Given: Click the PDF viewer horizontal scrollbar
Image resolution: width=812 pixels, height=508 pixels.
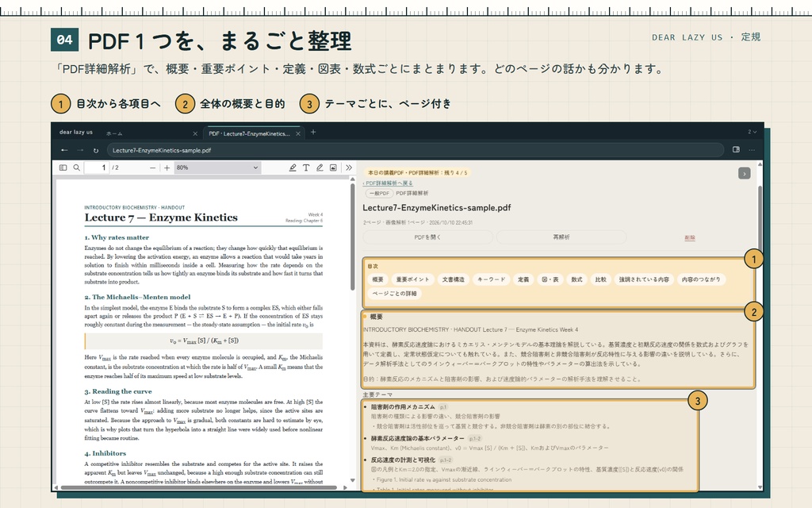Looking at the screenshot, I should point(199,487).
